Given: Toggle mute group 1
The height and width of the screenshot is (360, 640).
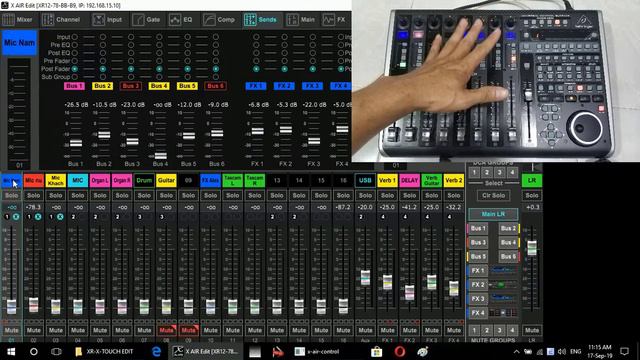Looking at the screenshot, I should pos(474,330).
